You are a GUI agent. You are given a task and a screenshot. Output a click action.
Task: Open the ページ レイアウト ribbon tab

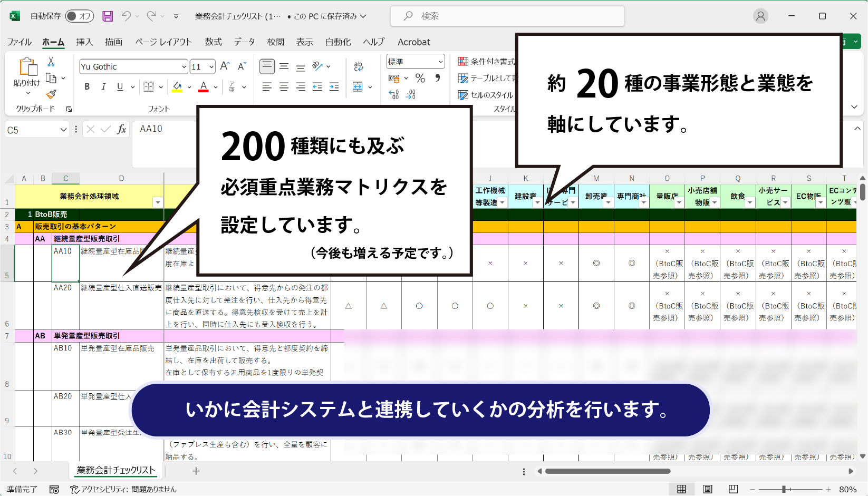(163, 42)
